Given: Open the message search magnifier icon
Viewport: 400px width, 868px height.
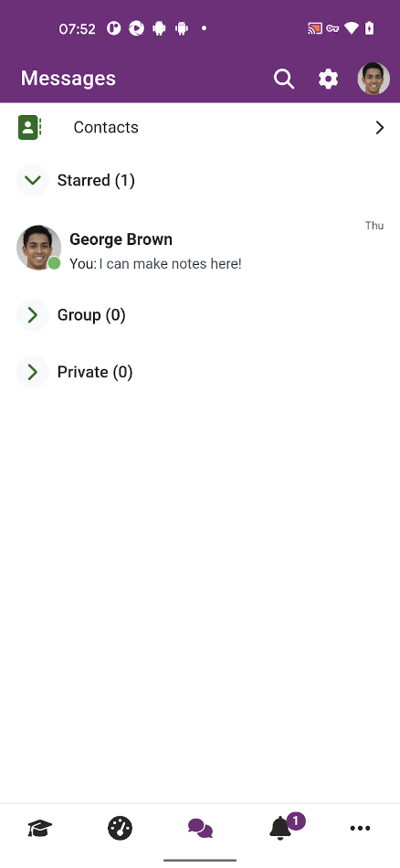Looking at the screenshot, I should [284, 79].
